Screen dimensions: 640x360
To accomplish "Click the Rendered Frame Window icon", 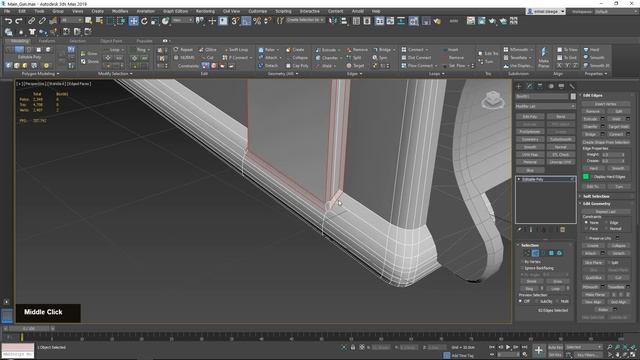I will tap(482, 21).
